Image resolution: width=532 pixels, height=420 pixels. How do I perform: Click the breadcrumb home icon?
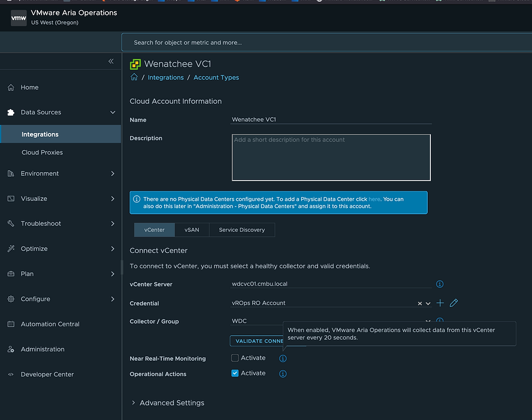[134, 77]
